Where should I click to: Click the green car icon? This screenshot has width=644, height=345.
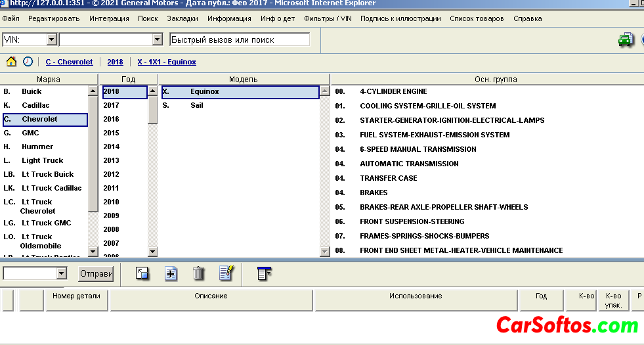(x=626, y=40)
